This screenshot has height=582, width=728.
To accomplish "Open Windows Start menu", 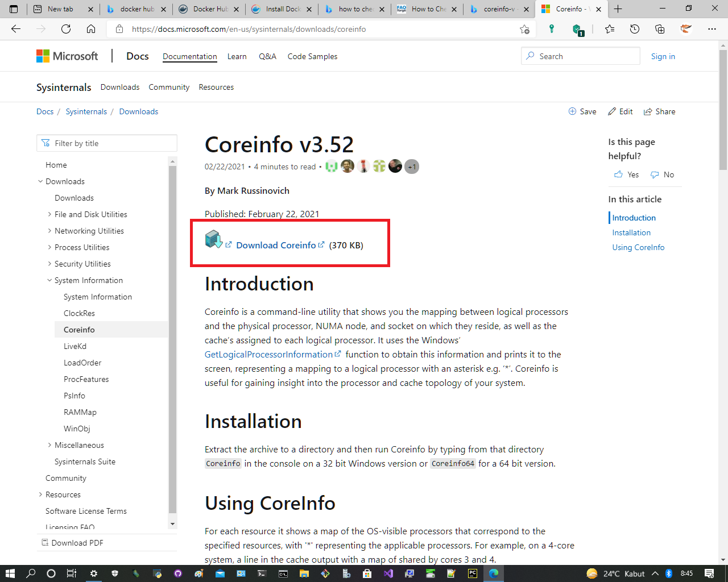I will click(x=10, y=573).
